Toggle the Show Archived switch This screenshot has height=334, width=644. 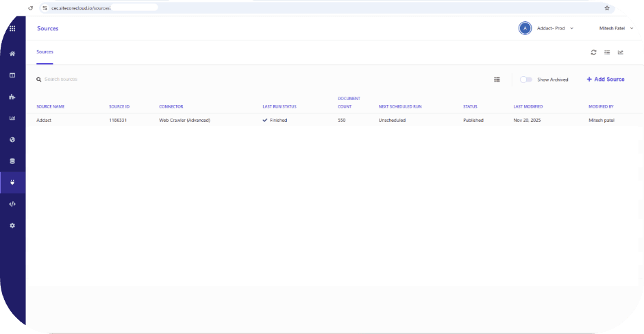coord(525,80)
